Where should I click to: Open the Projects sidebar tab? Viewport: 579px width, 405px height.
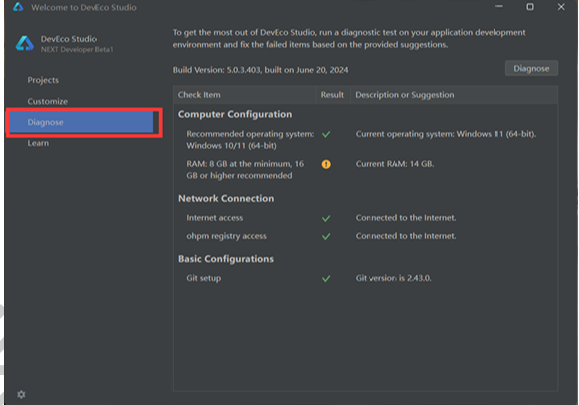[43, 80]
